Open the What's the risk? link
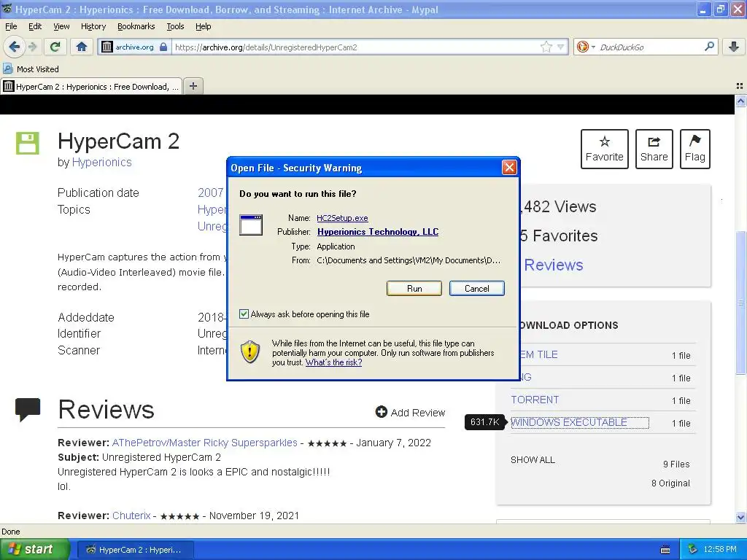747x560 pixels. click(333, 362)
